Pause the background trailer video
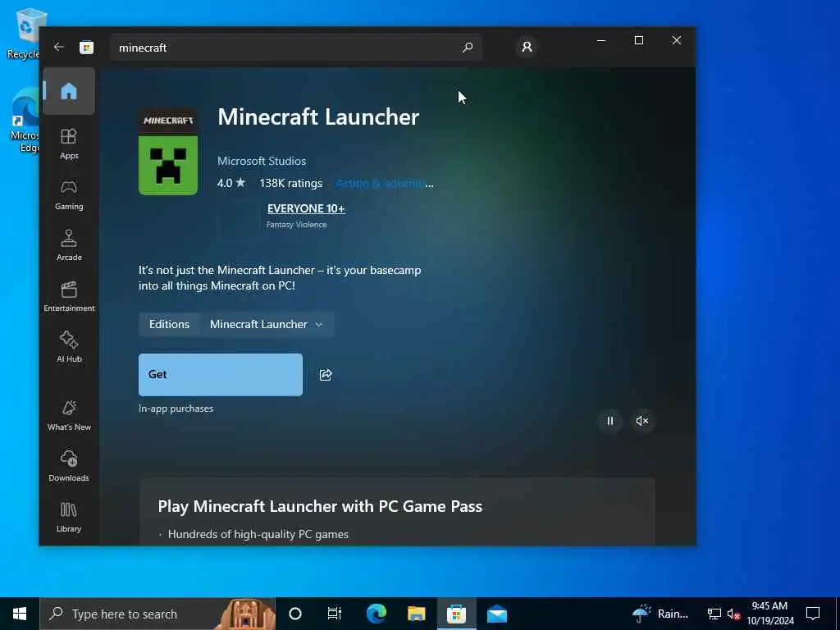This screenshot has height=630, width=840. [609, 421]
